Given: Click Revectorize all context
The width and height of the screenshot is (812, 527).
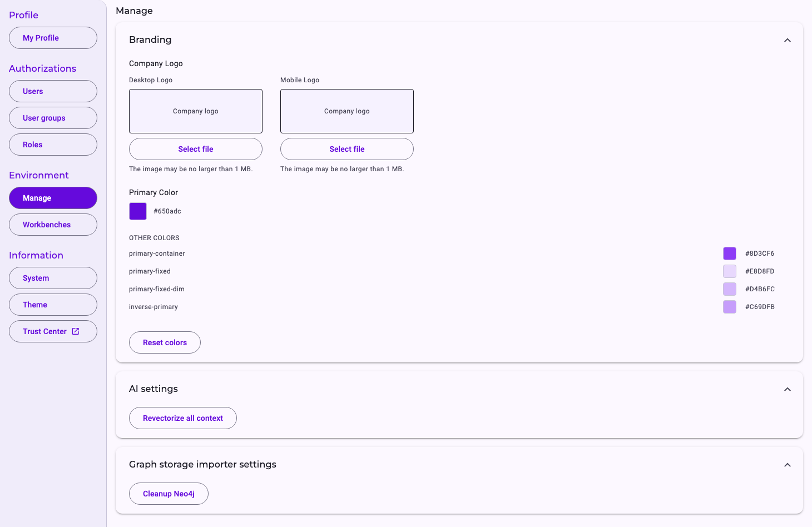Looking at the screenshot, I should [183, 418].
